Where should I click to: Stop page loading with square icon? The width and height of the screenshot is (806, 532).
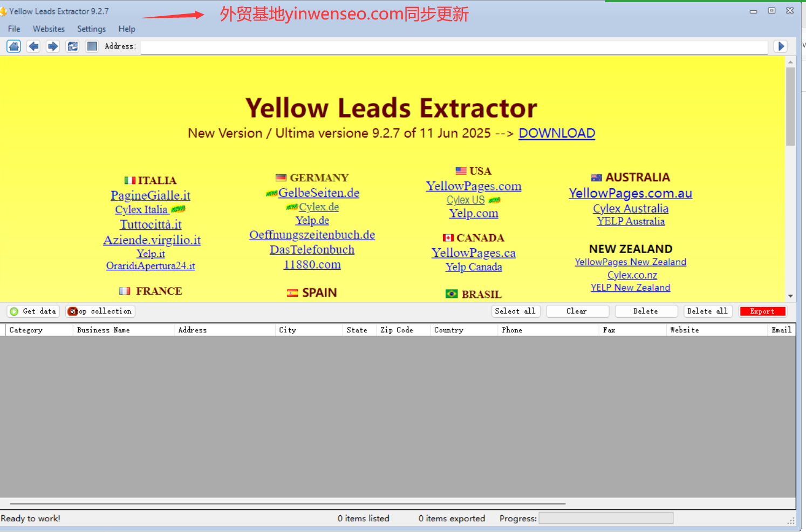point(92,46)
